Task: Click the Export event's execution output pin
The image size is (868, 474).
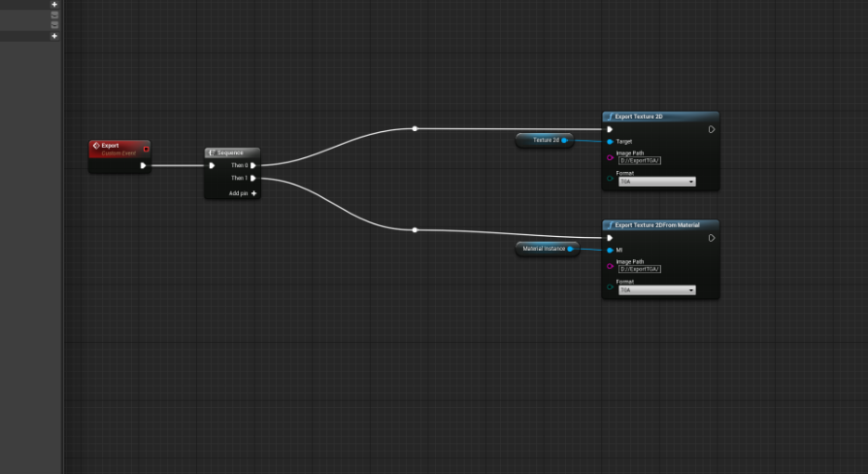Action: (143, 165)
